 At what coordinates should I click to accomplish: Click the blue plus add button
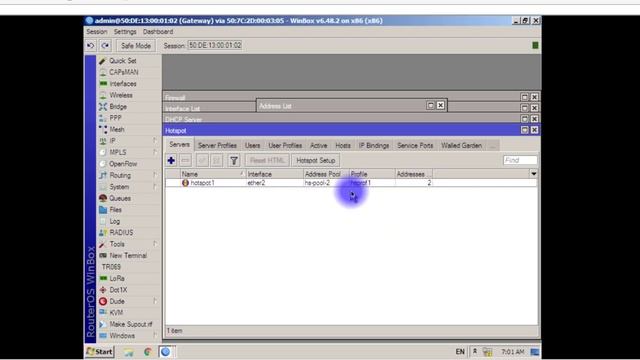coord(171,160)
